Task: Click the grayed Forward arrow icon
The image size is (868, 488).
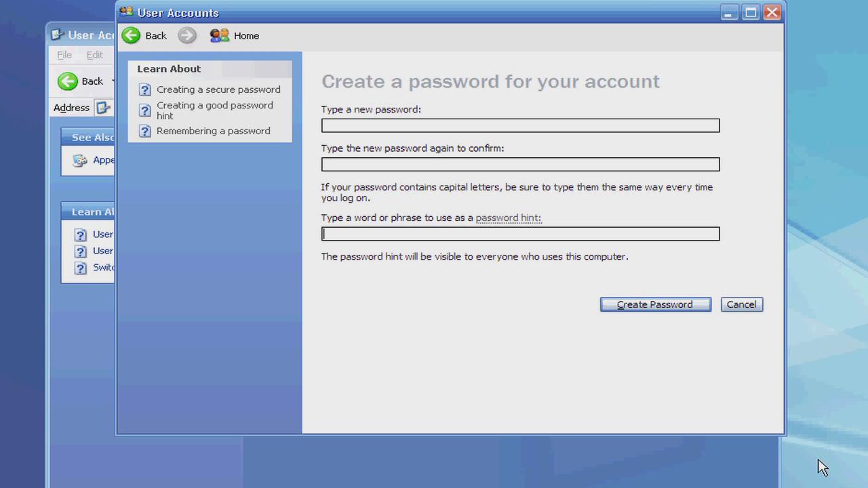Action: pyautogui.click(x=186, y=35)
